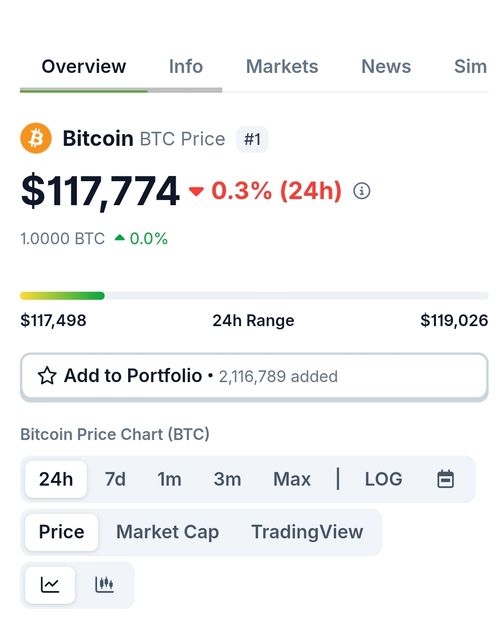Show the Max chart range

292,479
